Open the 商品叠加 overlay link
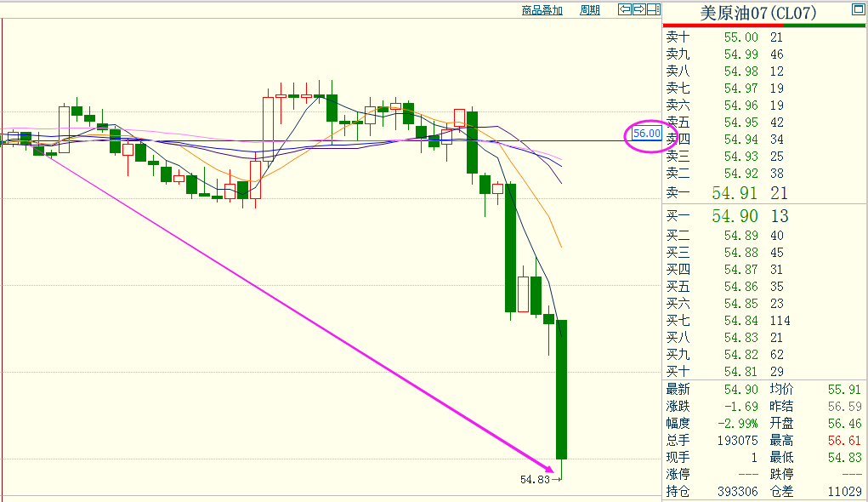Viewport: 868px width, 502px height. point(542,10)
